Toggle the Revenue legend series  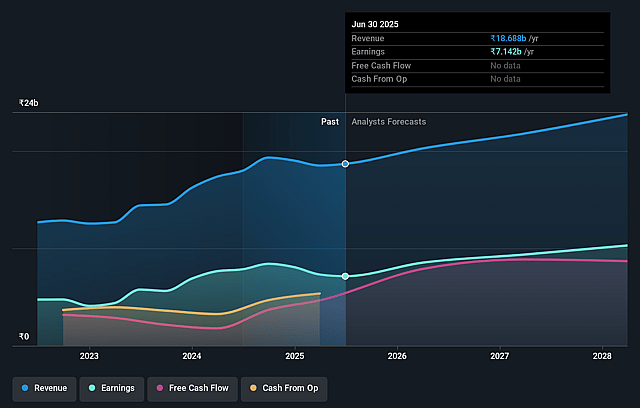[44, 388]
